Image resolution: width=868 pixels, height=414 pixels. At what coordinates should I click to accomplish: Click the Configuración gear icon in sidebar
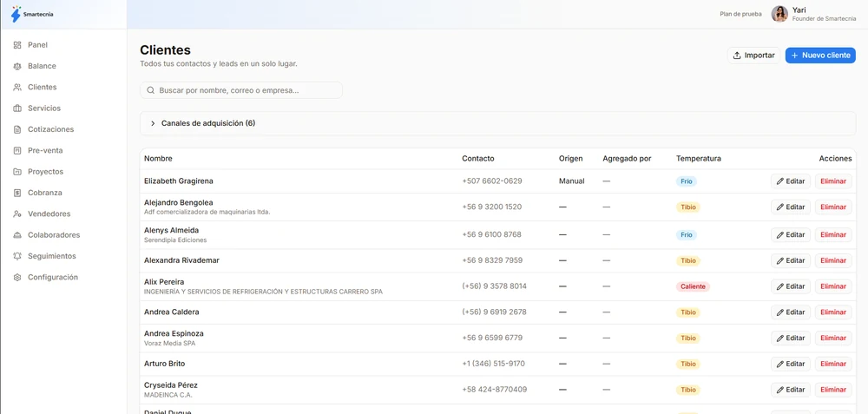[x=17, y=277]
